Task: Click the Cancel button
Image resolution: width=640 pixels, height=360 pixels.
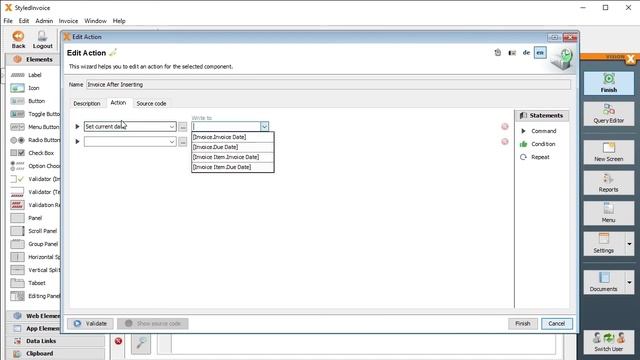Action: click(x=557, y=324)
